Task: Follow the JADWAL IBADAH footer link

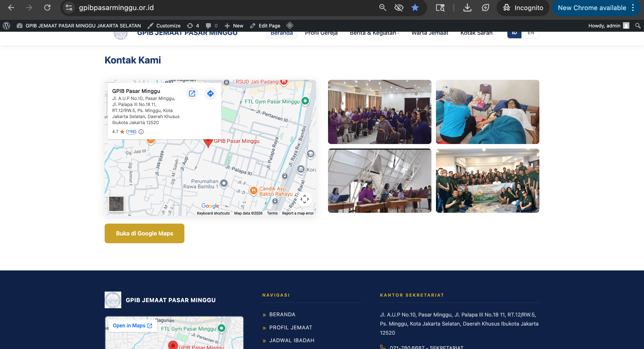Action: [x=292, y=340]
